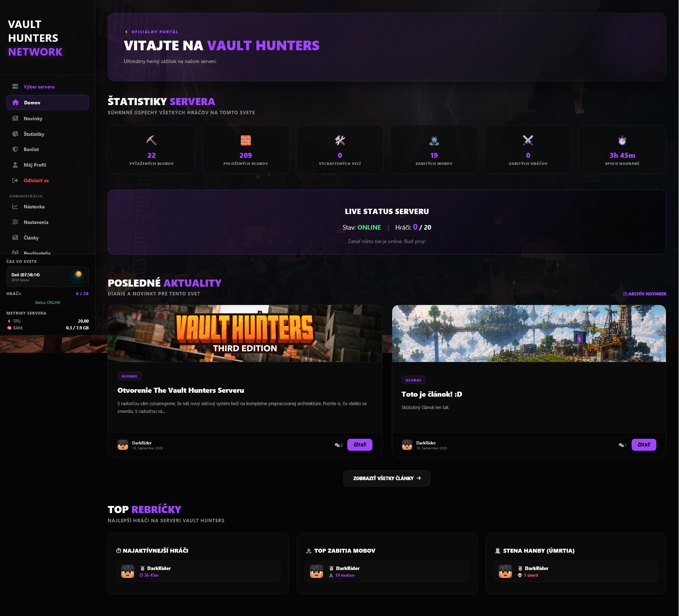Open the Banlist page

[x=47, y=149]
